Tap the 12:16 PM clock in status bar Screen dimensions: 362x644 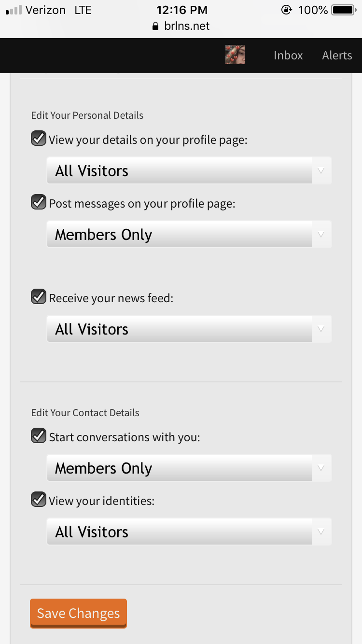pyautogui.click(x=182, y=10)
